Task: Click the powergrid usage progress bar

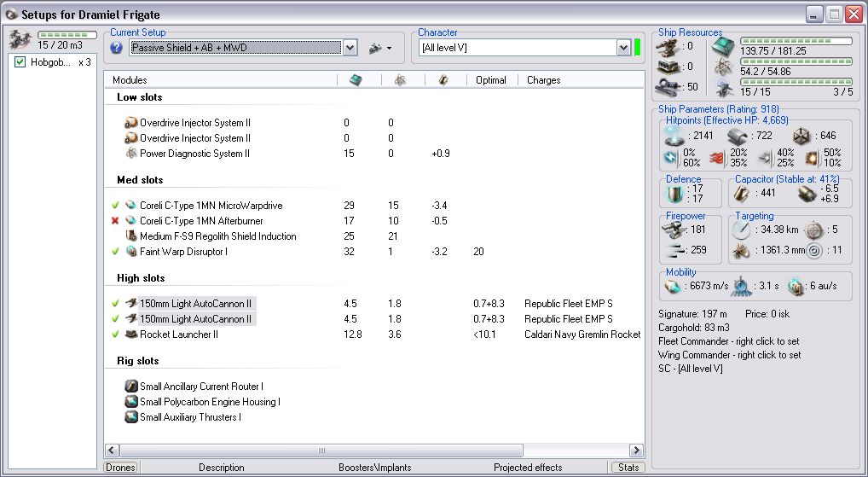Action: click(796, 61)
